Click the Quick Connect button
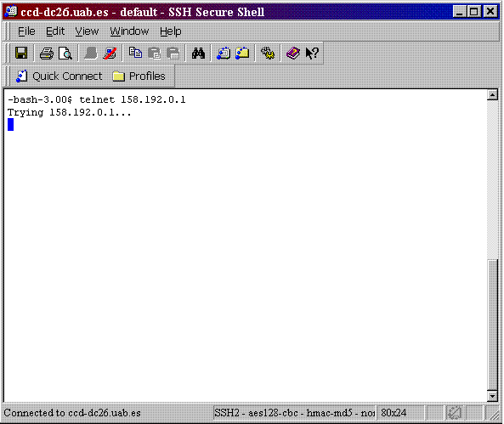Screen dimensions: 504x424 [x=59, y=76]
